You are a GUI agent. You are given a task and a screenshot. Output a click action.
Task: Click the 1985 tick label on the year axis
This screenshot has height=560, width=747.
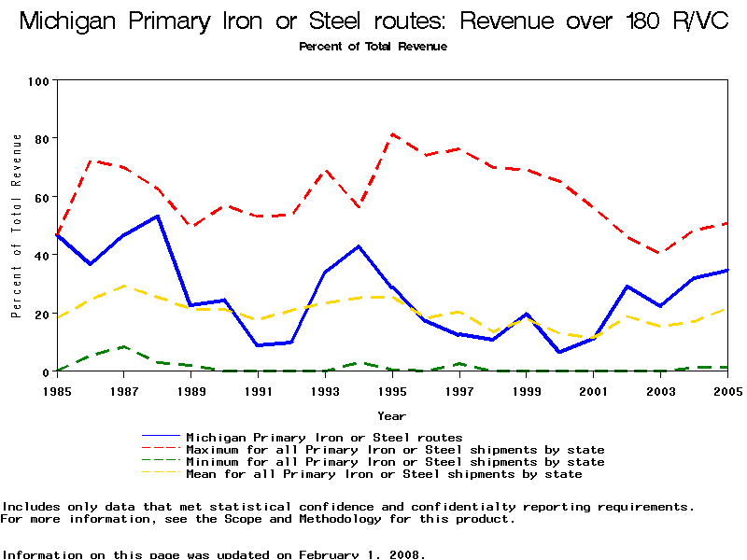[57, 390]
